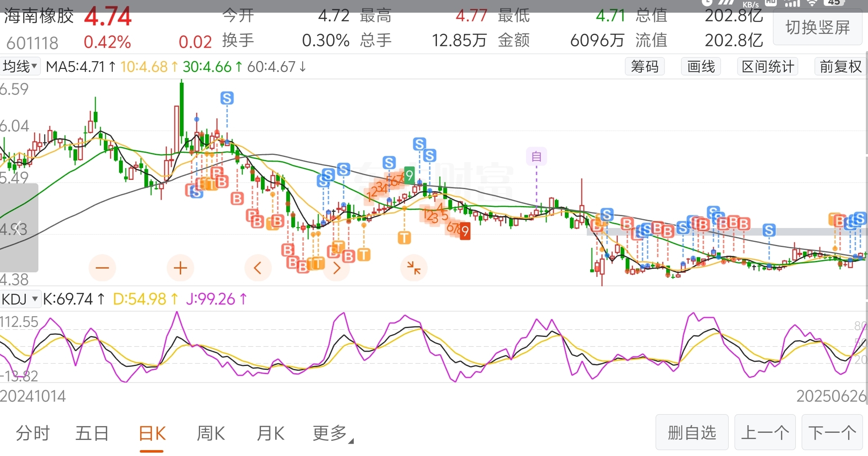868x456 pixels.
Task: Tap the 总手 12.85万 value
Action: coord(459,41)
